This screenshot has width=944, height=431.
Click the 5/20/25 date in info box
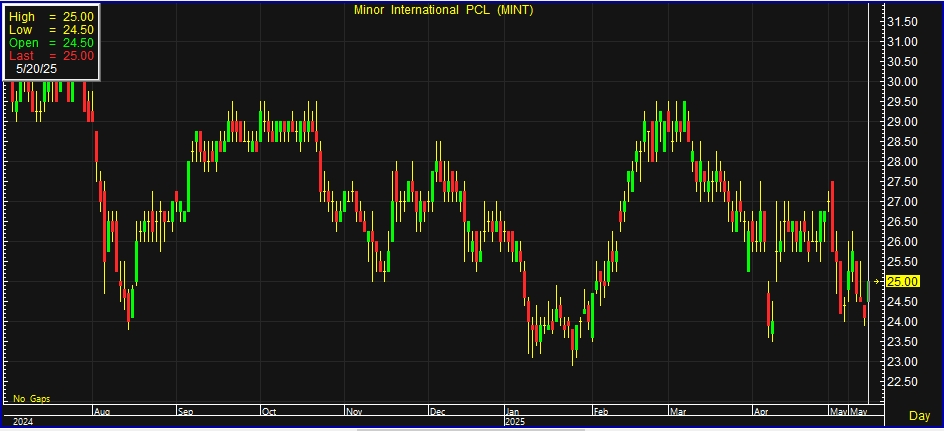(x=36, y=69)
